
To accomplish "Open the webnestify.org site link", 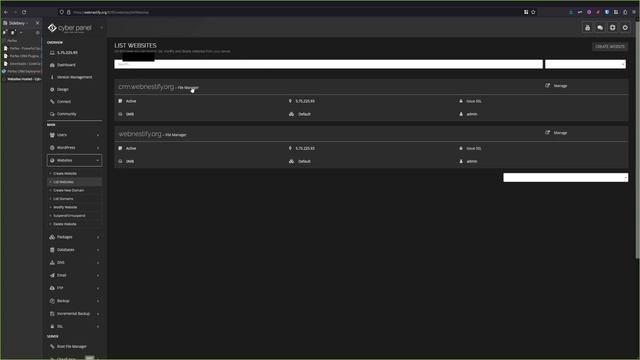I will point(140,134).
